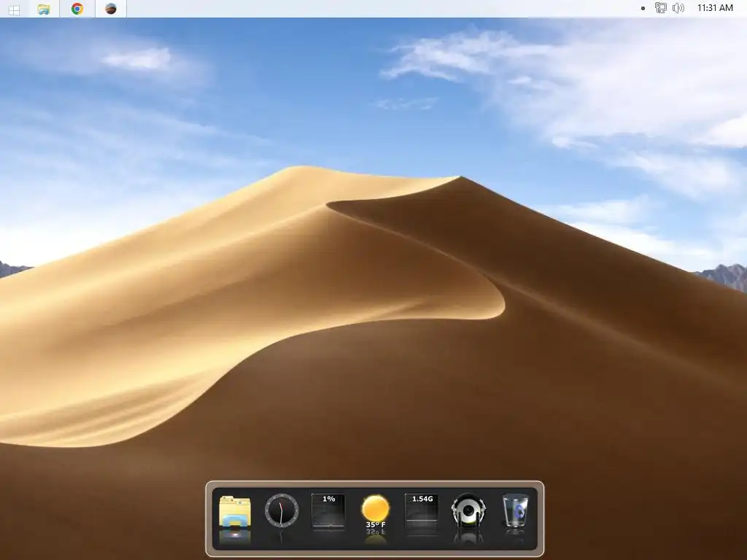Open the volume speaker icon
Viewport: 747px width, 560px height.
678,7
